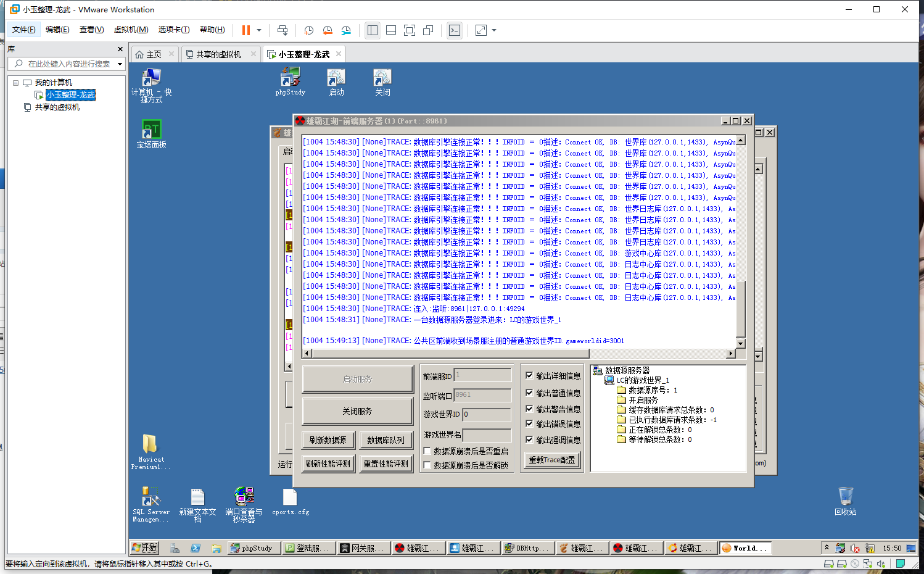Open the library search dropdown arrow
This screenshot has width=924, height=574.
pos(120,64)
